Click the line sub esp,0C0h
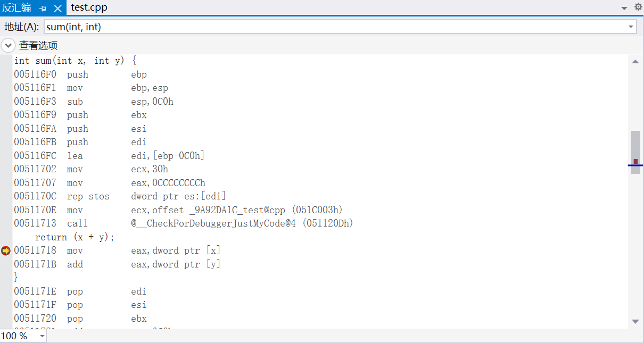This screenshot has height=343, width=644. coord(94,102)
